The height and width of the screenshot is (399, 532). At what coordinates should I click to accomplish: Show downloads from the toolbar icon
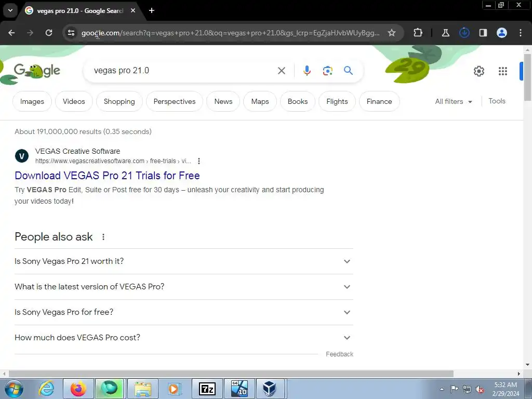(x=464, y=33)
